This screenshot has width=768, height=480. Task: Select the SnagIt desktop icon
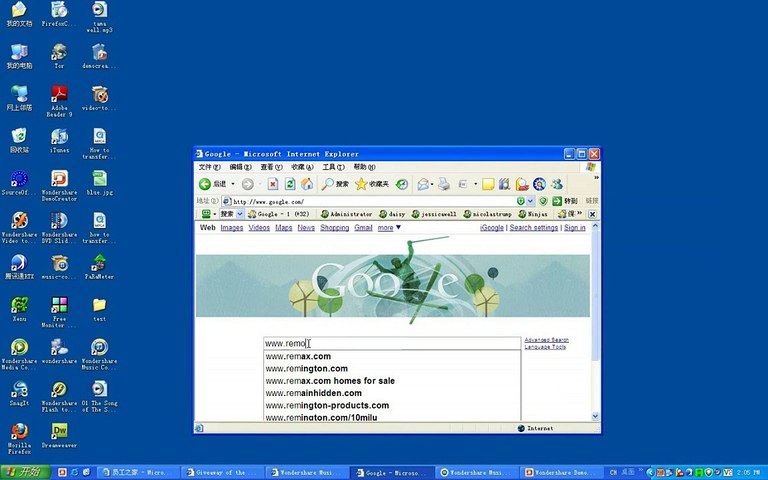coord(19,393)
